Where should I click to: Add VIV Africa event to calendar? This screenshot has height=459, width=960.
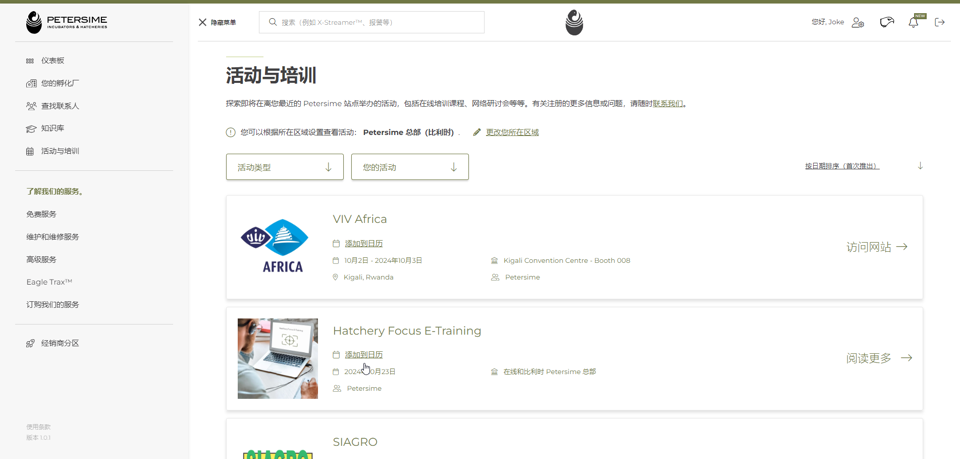364,244
